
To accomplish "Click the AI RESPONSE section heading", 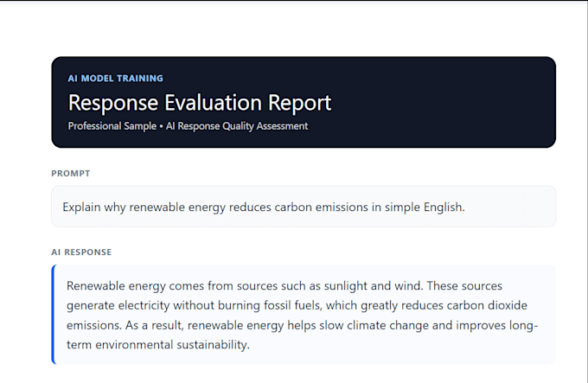I will click(81, 252).
